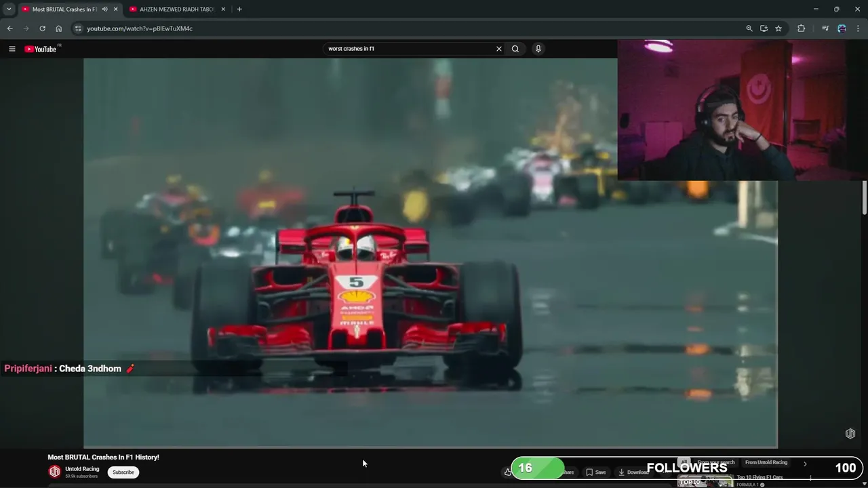Viewport: 868px width, 488px height.
Task: Open the browser zoom indicator
Action: [x=749, y=28]
